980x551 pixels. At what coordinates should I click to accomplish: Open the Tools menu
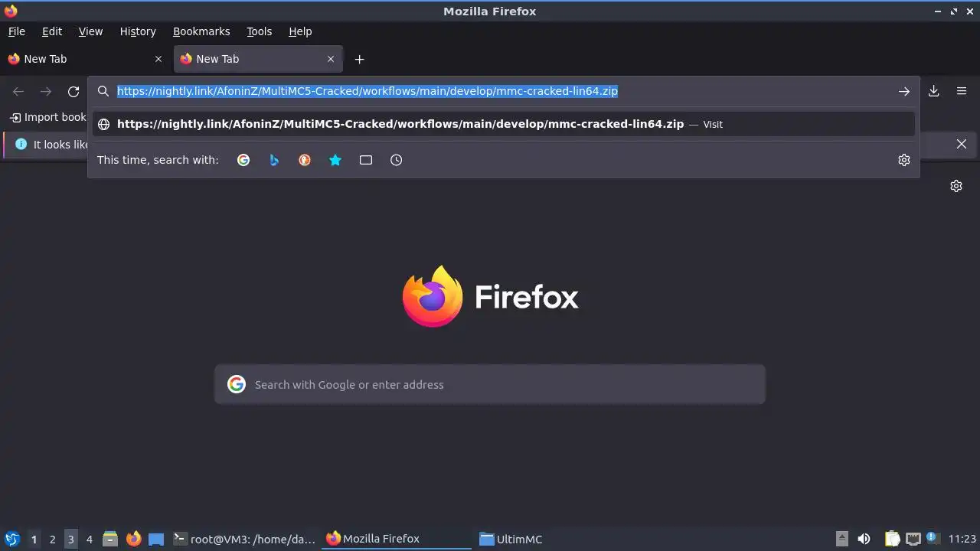click(259, 31)
